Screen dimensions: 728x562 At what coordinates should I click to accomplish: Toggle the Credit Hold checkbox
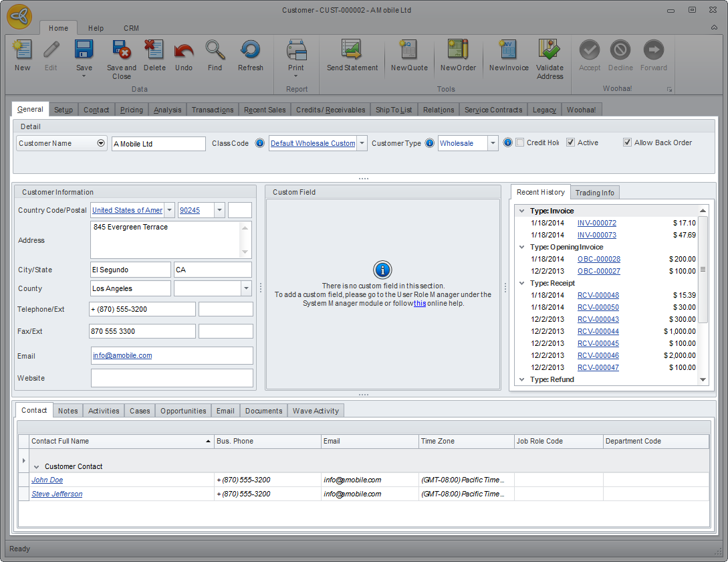pyautogui.click(x=520, y=143)
